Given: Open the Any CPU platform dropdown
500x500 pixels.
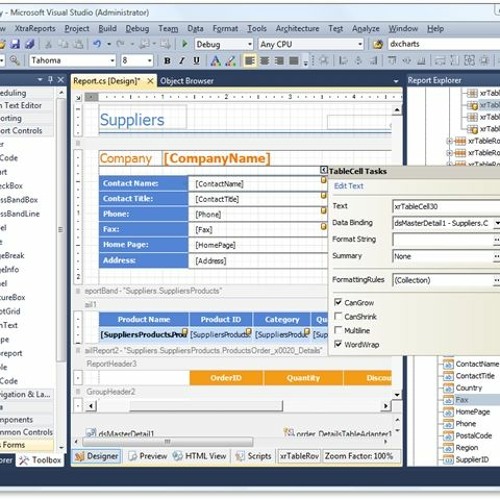Looking at the screenshot, I should (360, 44).
